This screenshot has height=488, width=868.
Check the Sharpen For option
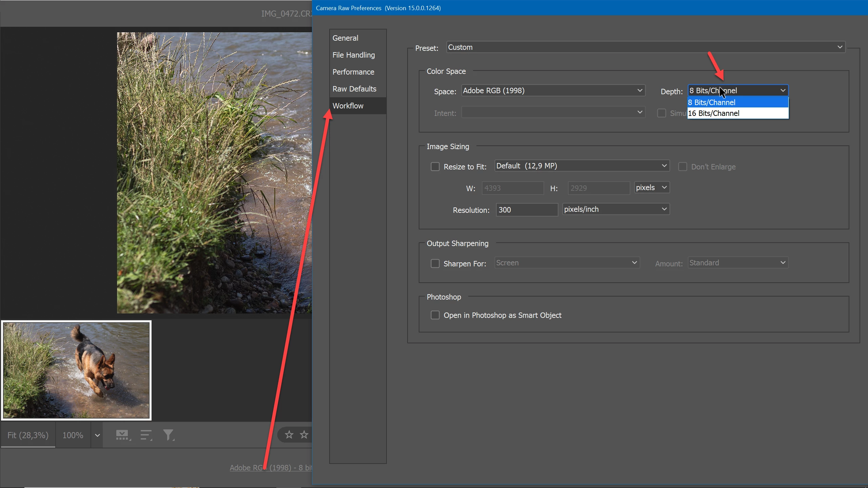click(435, 264)
